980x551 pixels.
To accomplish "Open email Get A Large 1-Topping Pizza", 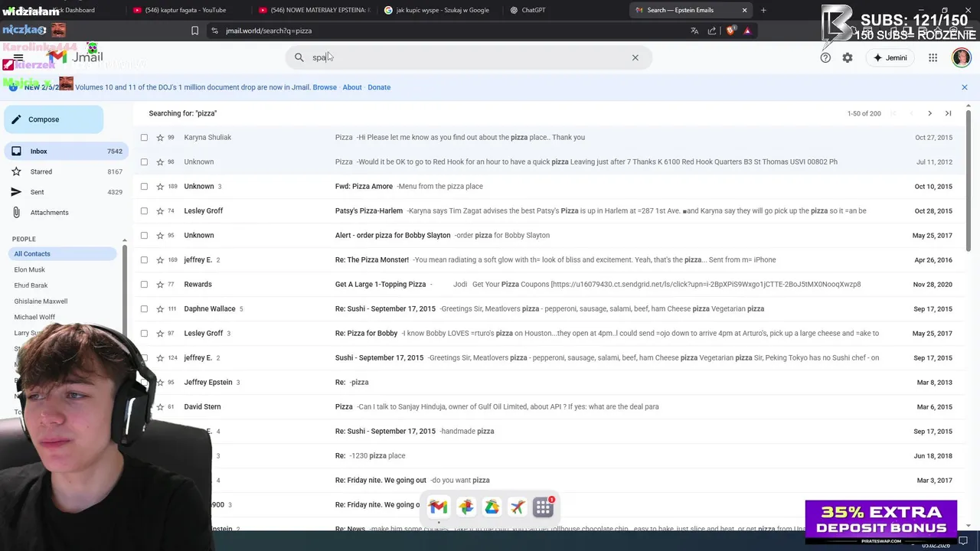I will (548, 285).
